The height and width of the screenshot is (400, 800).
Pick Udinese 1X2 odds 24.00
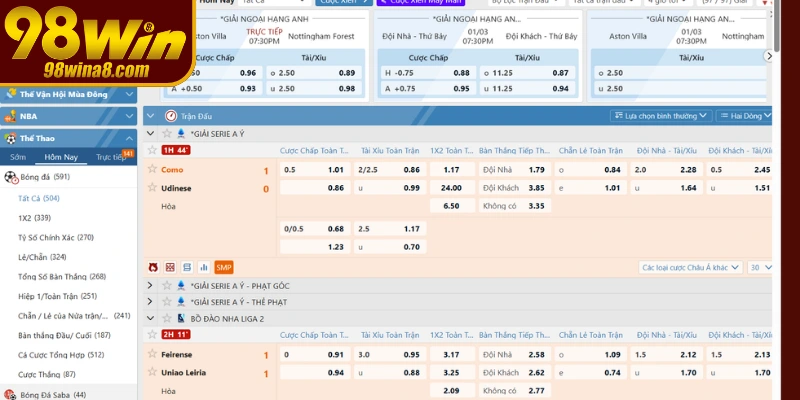pos(452,188)
